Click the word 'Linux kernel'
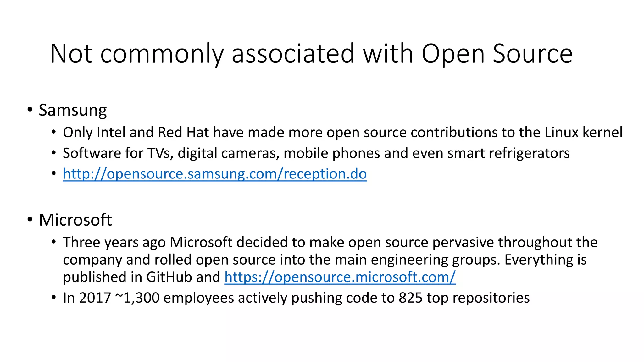This screenshot has width=644, height=362. point(584,132)
